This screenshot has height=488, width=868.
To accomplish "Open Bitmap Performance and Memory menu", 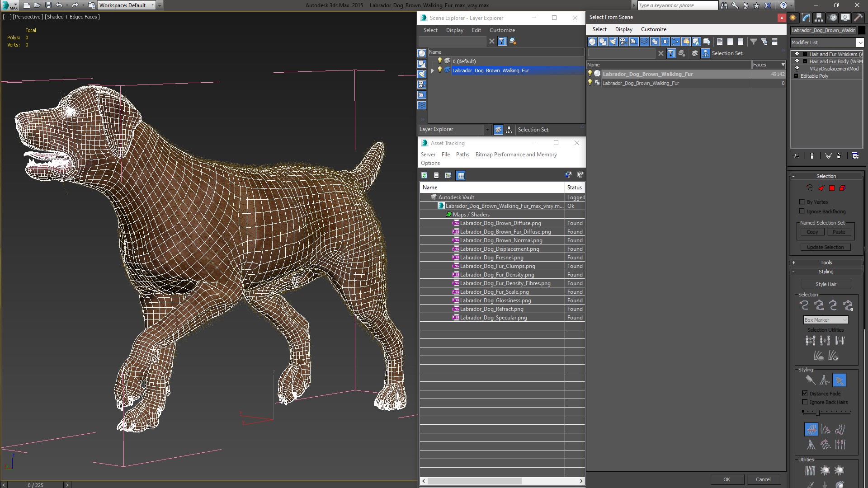I will click(x=516, y=155).
